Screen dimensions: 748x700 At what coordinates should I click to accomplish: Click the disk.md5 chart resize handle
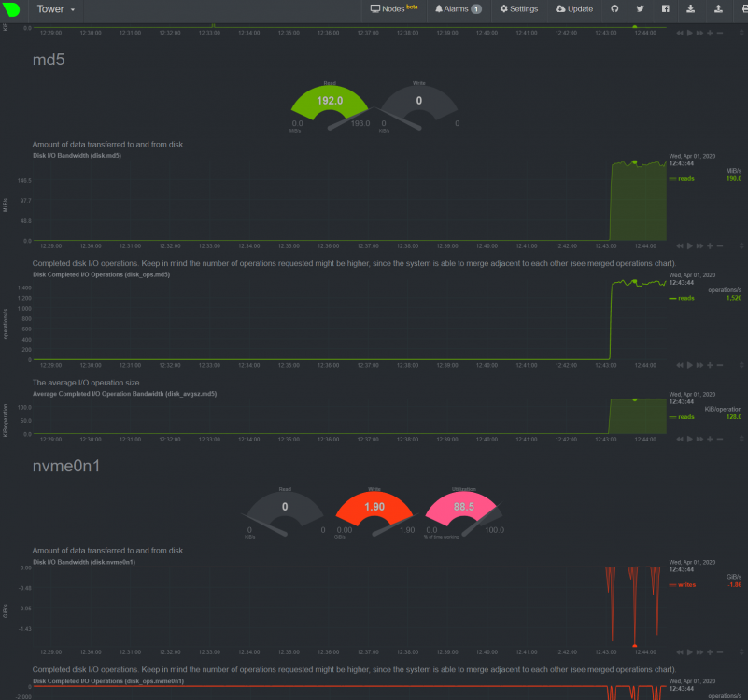pos(741,246)
